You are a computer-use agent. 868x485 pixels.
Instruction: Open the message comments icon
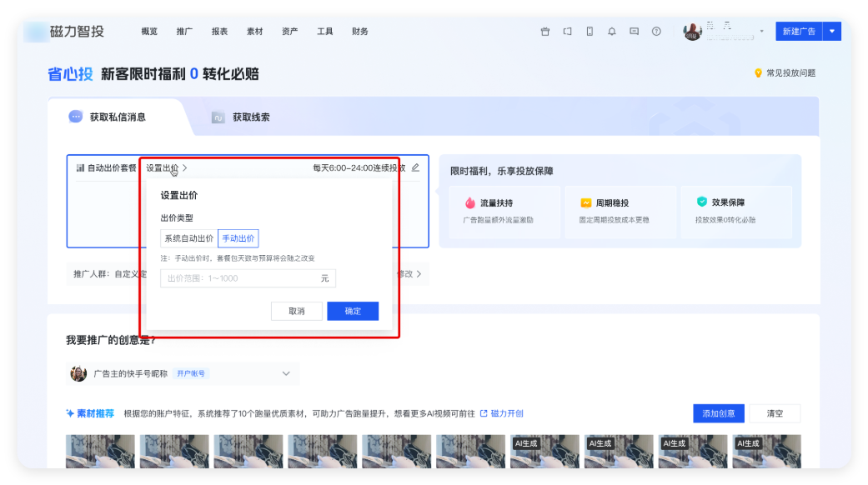click(634, 31)
